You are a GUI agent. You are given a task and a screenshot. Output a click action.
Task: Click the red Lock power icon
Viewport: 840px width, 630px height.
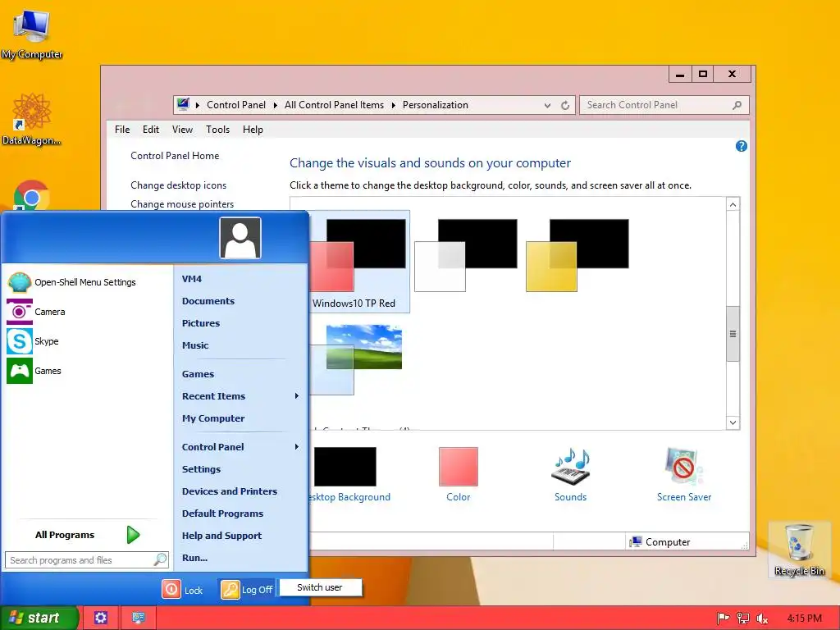(x=171, y=589)
